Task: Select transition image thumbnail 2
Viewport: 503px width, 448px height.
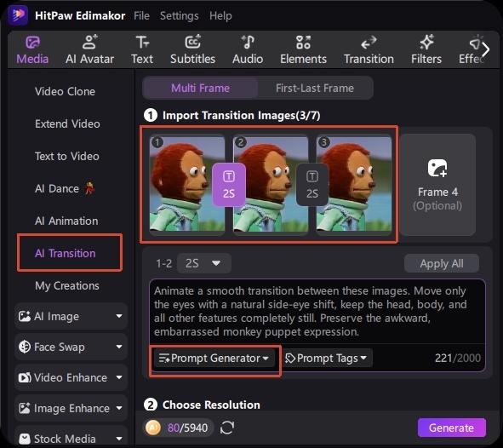Action: (271, 185)
